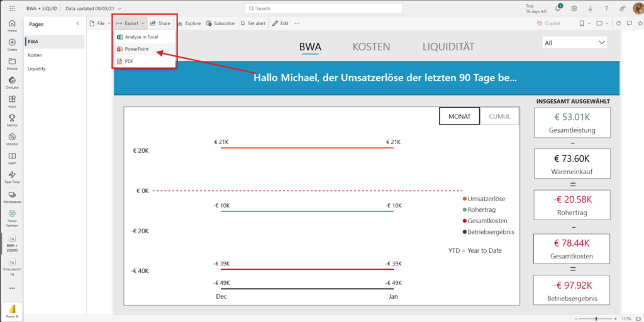Toggle Gesamtkosten legend item

click(485, 221)
